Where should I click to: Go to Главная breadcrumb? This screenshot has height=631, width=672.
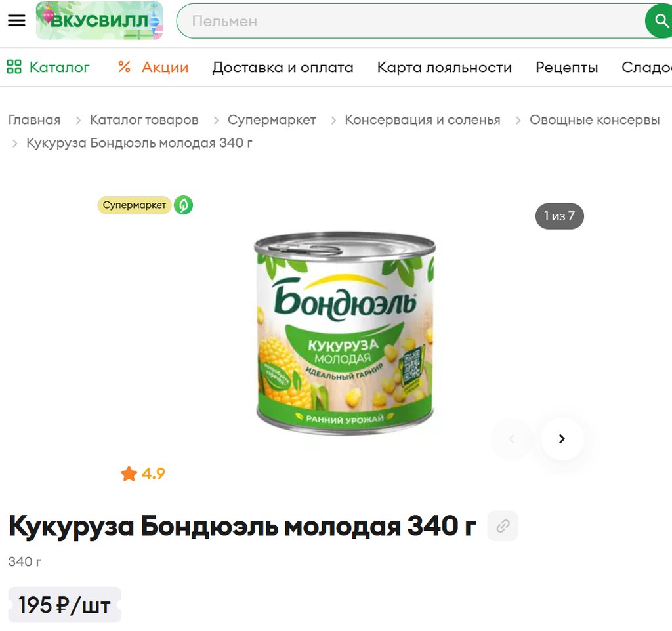34,120
